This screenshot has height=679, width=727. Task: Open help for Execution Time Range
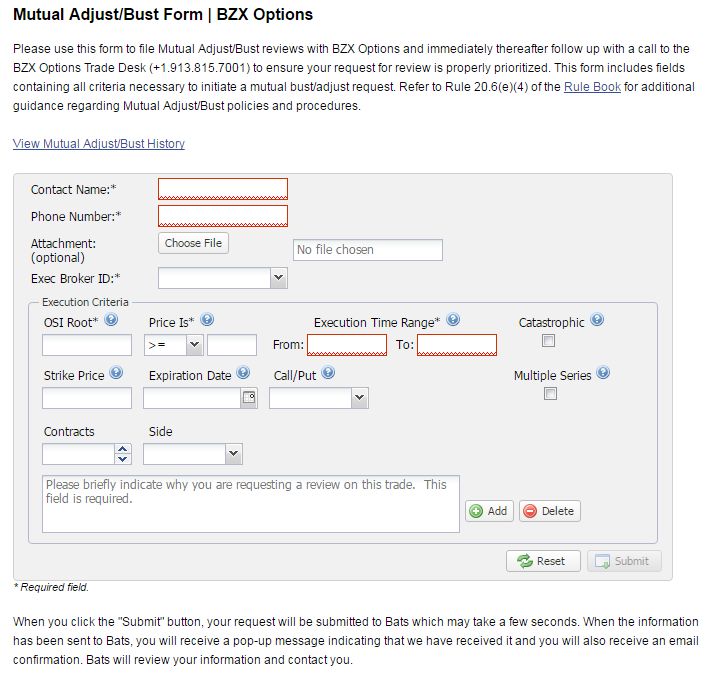pyautogui.click(x=453, y=320)
